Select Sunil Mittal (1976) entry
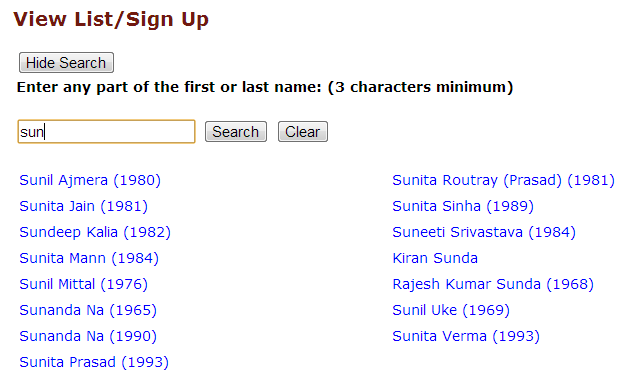This screenshot has height=382, width=632. pyautogui.click(x=83, y=284)
